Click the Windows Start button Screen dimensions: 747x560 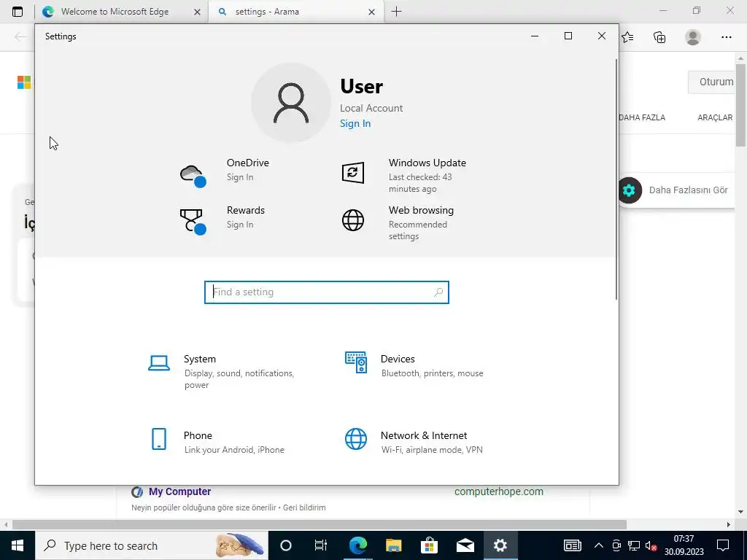pos(18,545)
